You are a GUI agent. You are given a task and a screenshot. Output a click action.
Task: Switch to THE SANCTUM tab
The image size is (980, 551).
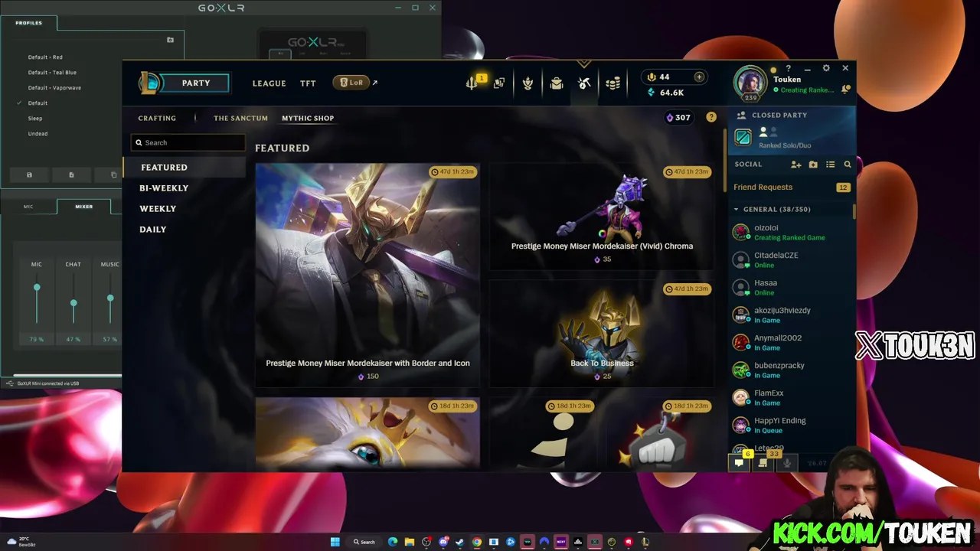pos(240,118)
